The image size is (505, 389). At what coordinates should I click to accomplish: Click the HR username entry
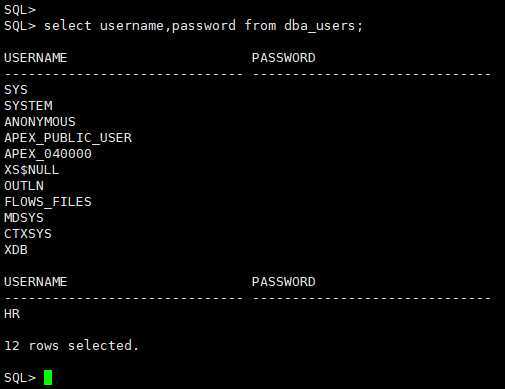[x=12, y=314]
